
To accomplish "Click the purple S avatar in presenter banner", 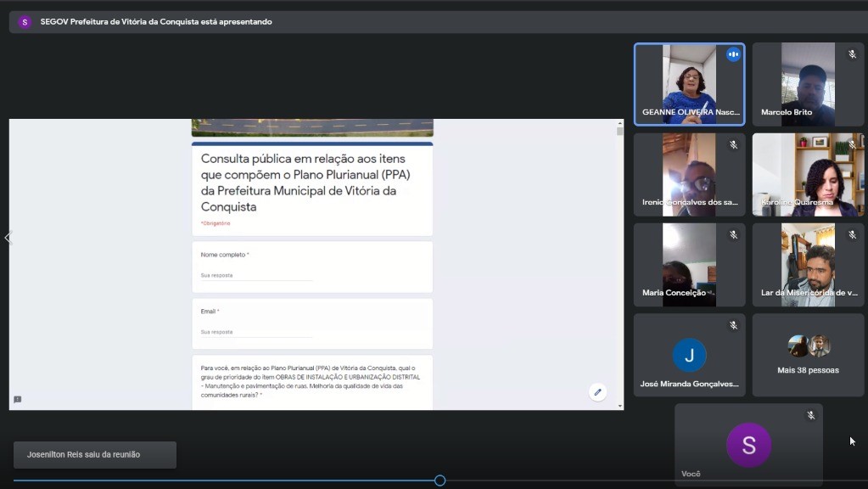I will coord(24,22).
